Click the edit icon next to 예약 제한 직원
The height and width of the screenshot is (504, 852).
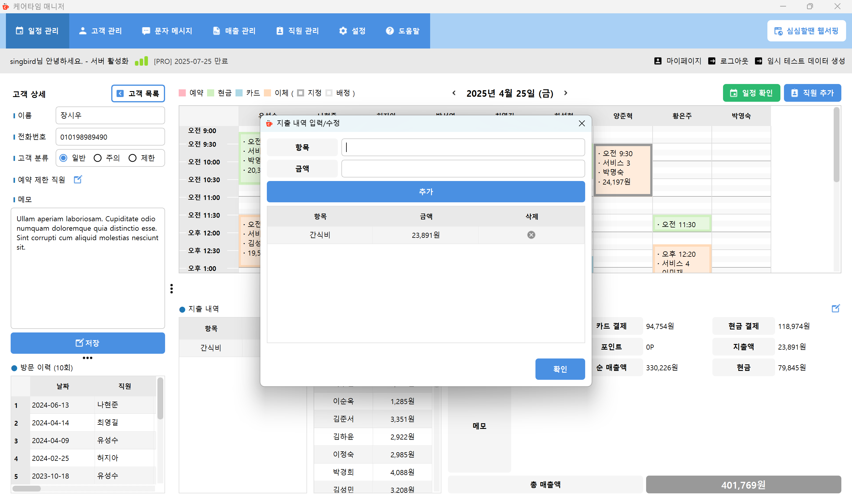[78, 179]
